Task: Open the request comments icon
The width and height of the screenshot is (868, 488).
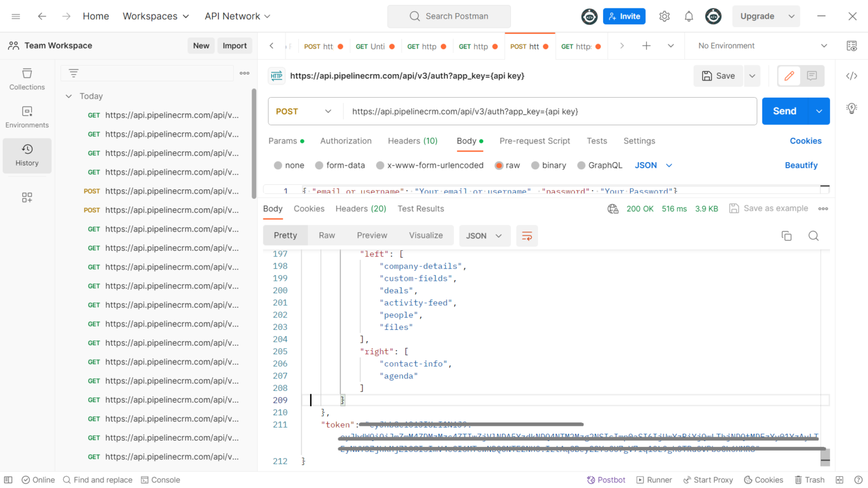Action: (812, 76)
